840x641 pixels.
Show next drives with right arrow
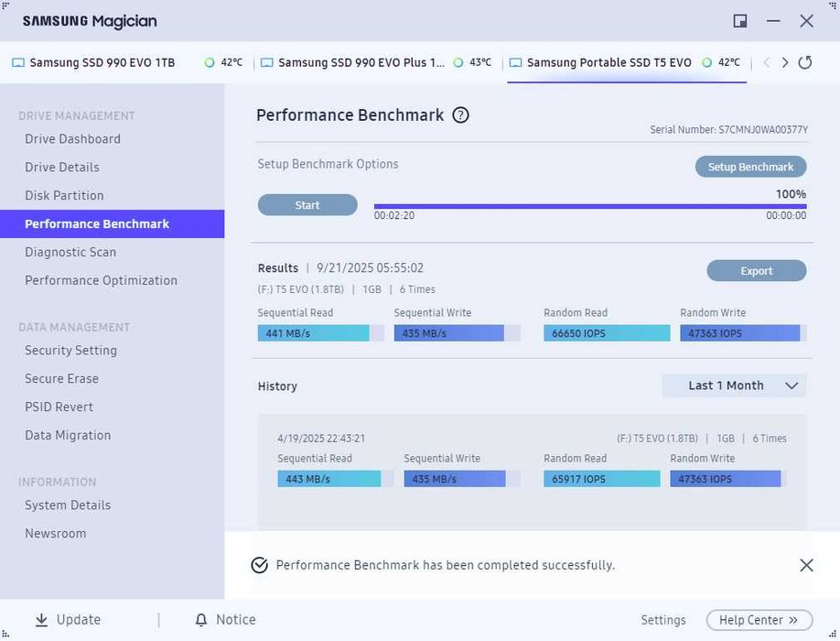click(785, 62)
